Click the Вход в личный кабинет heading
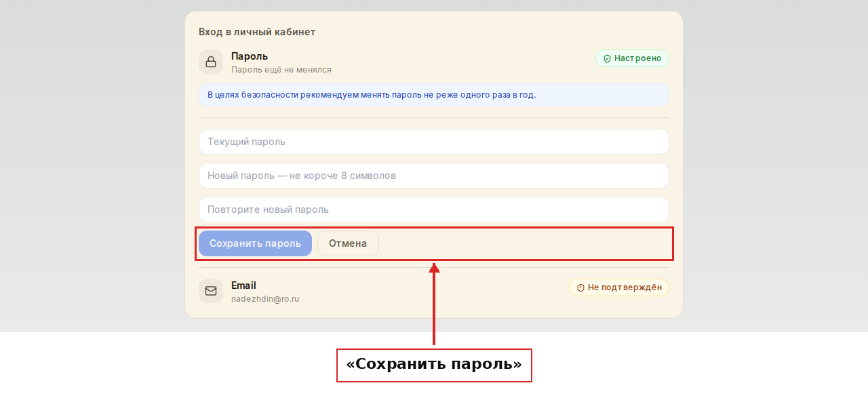Image resolution: width=868 pixels, height=398 pixels. [257, 32]
